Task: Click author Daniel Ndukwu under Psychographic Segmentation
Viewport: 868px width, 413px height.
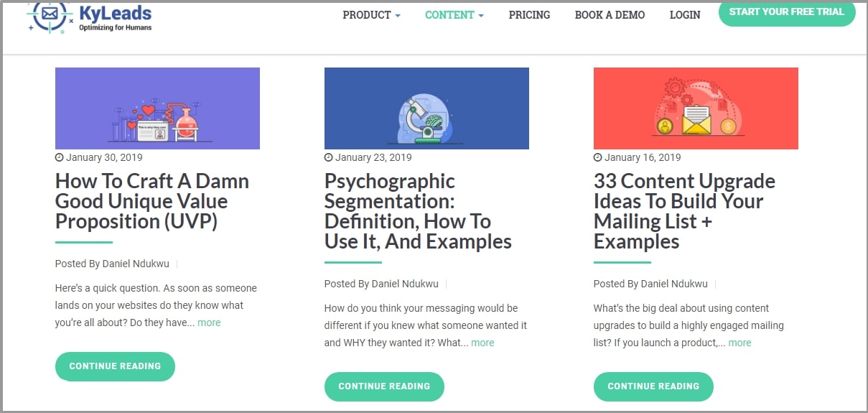Action: click(x=405, y=284)
